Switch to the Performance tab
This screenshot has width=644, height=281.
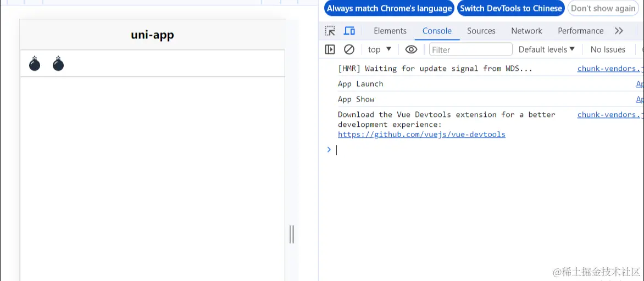580,31
